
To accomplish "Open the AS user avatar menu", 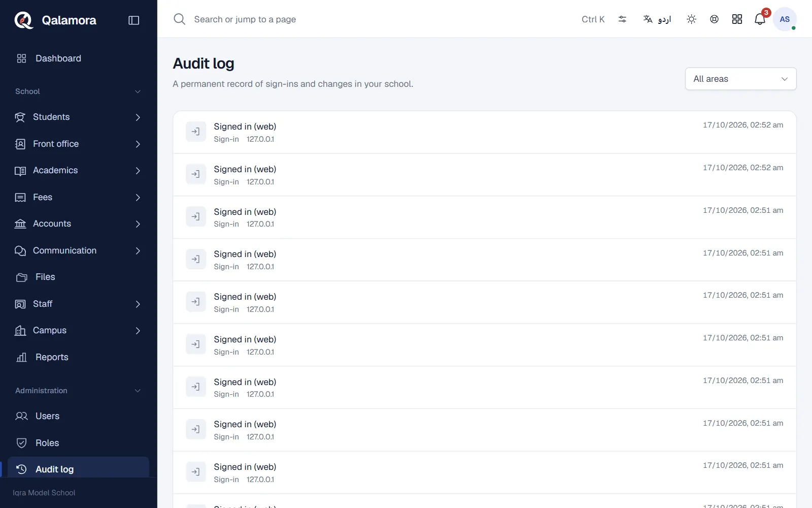I will click(x=785, y=19).
